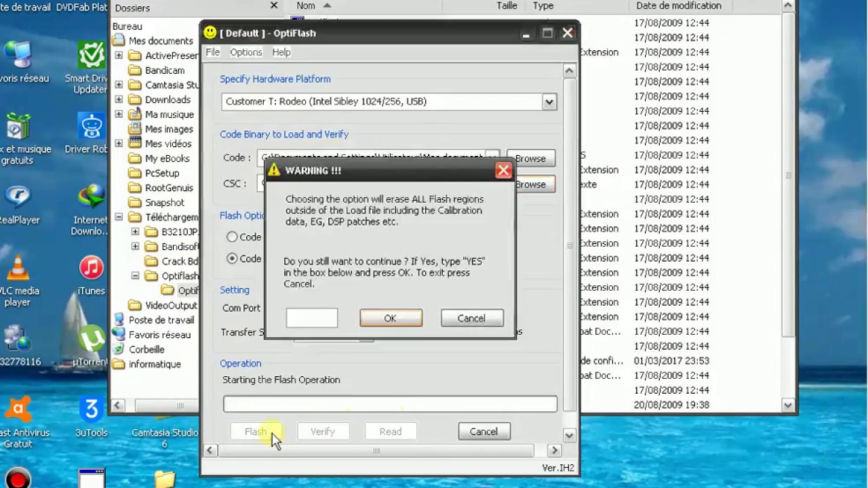
Task: Open RealPlayer desktop icon
Action: [x=18, y=204]
